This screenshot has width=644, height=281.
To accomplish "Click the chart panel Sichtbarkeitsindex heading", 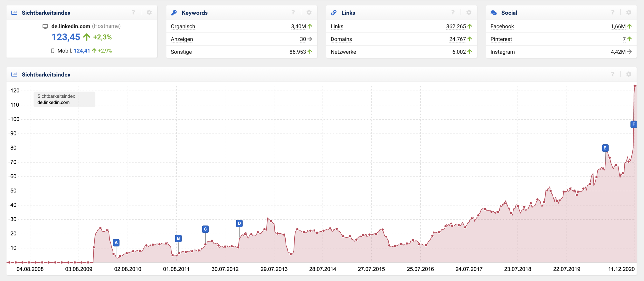I will coord(46,75).
